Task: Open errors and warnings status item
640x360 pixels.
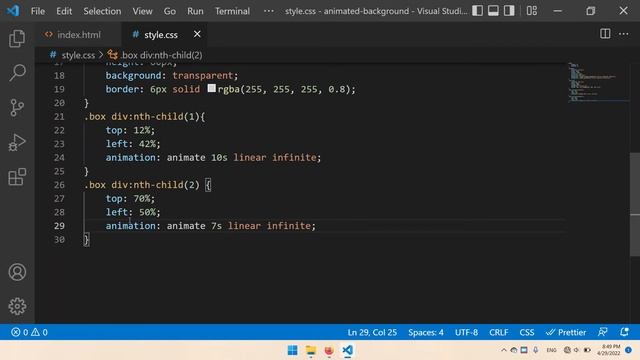Action: point(29,332)
